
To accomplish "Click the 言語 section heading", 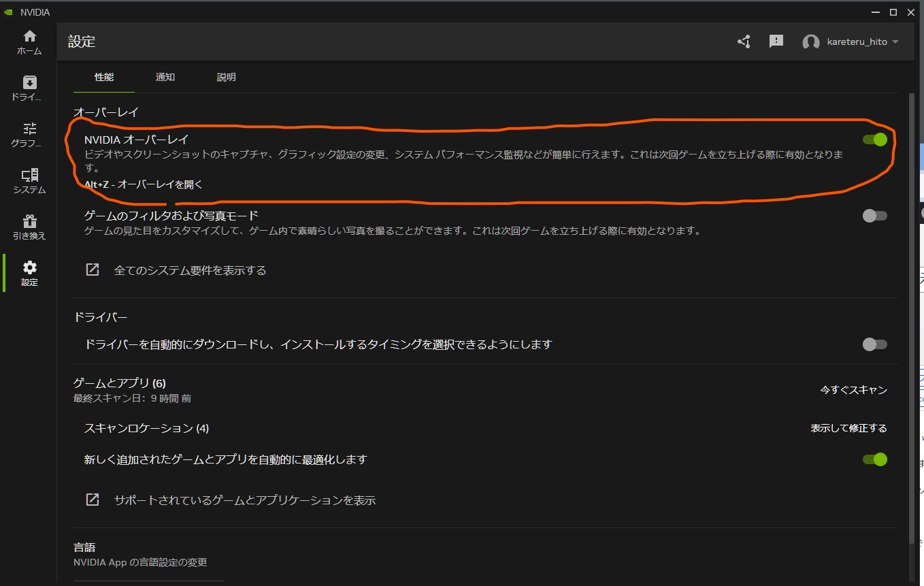I will [84, 547].
